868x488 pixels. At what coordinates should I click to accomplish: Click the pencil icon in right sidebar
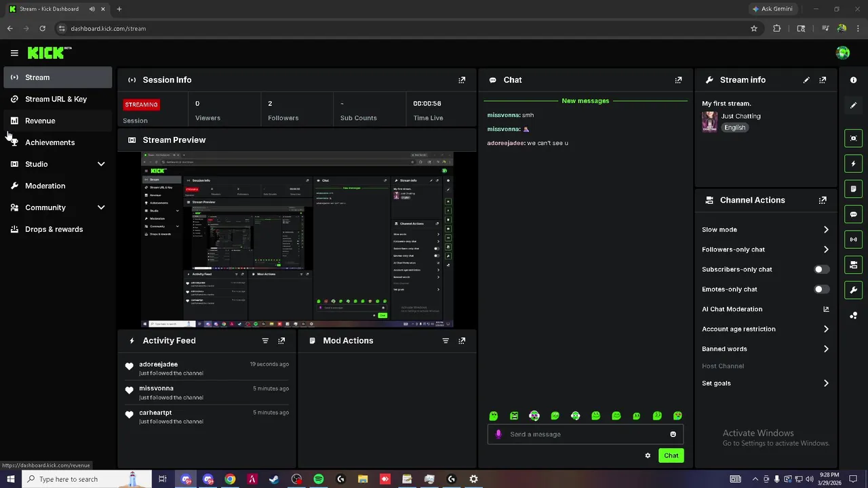(853, 106)
